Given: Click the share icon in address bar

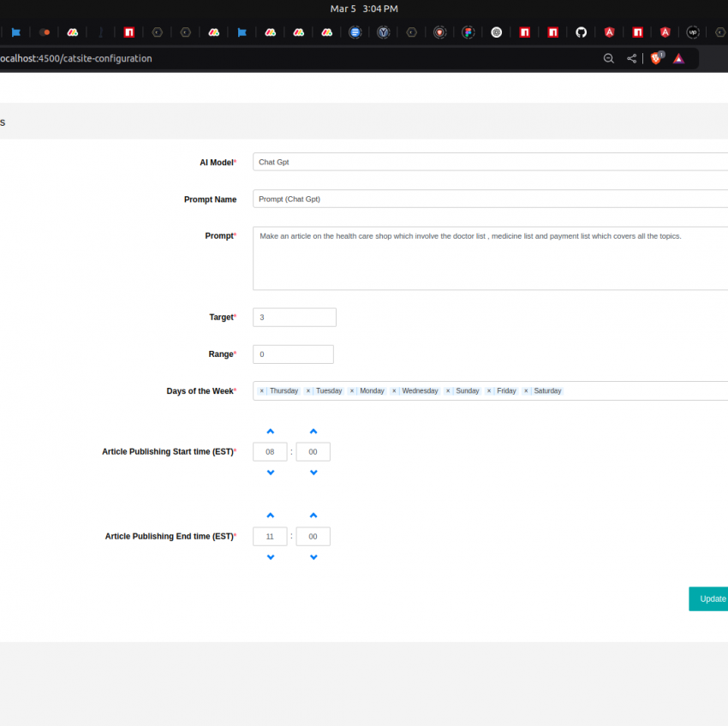Looking at the screenshot, I should (x=631, y=58).
